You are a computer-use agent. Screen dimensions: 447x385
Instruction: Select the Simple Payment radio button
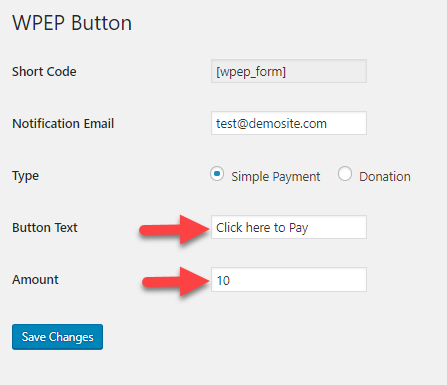point(217,174)
